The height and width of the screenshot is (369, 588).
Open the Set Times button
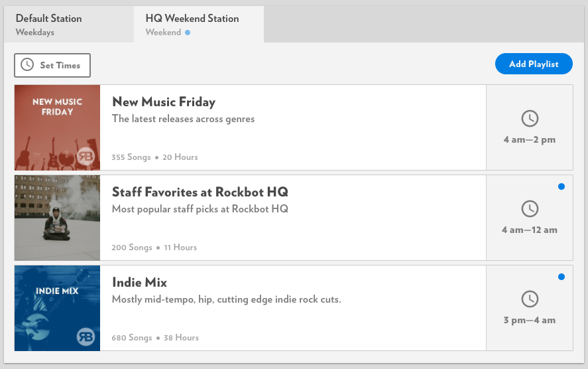click(x=52, y=65)
